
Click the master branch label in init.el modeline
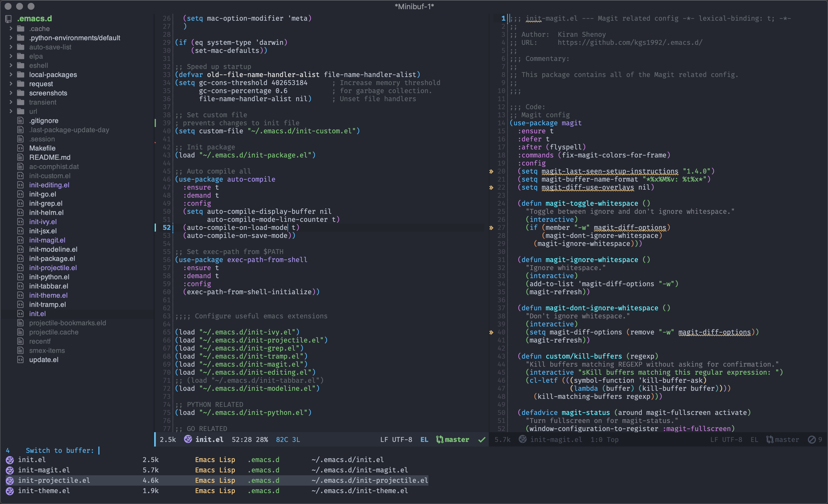pyautogui.click(x=457, y=440)
